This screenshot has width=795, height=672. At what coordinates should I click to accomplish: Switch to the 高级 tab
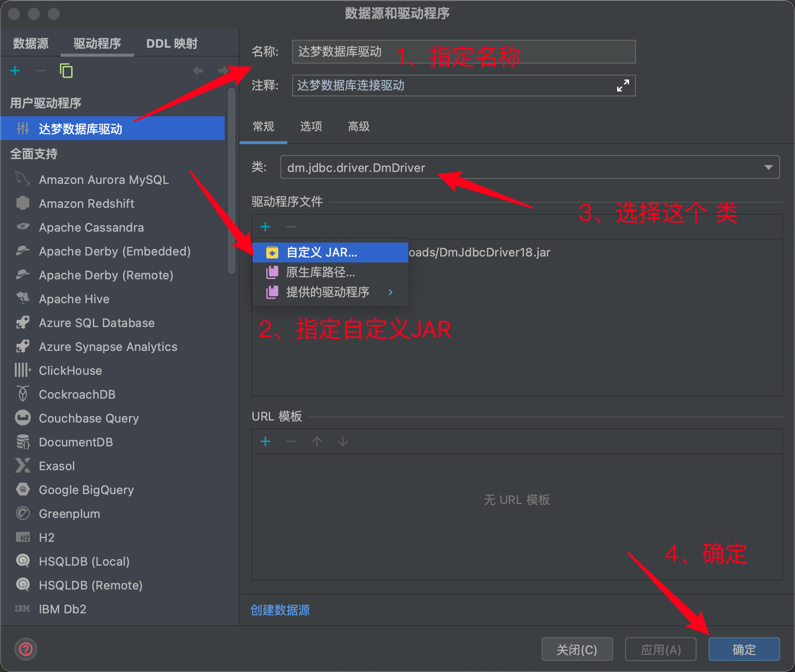(359, 127)
